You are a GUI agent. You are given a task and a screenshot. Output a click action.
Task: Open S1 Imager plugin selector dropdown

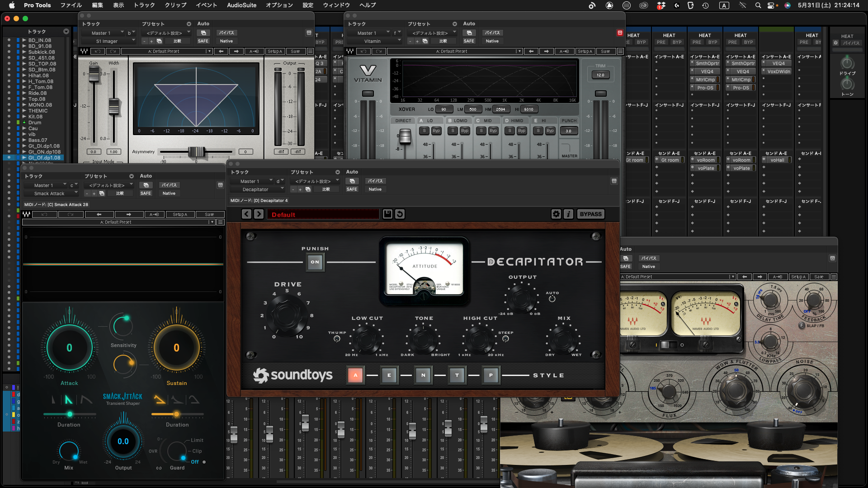tap(108, 41)
